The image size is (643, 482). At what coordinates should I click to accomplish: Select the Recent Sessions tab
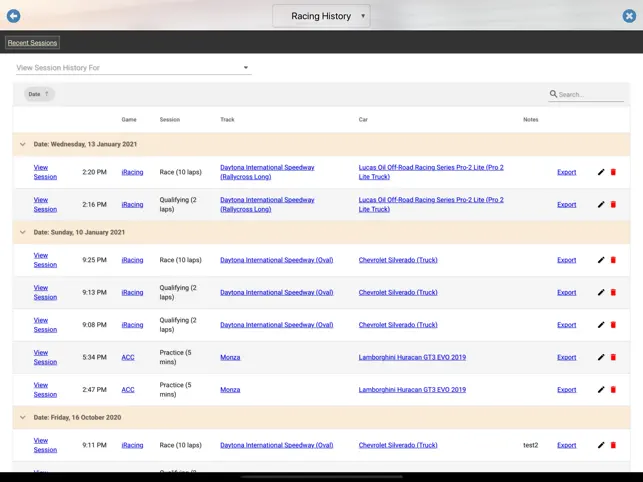[32, 43]
